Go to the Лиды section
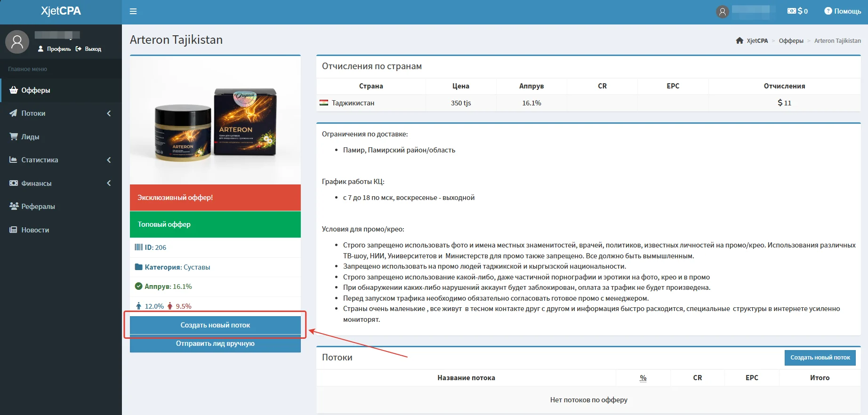 (x=61, y=136)
